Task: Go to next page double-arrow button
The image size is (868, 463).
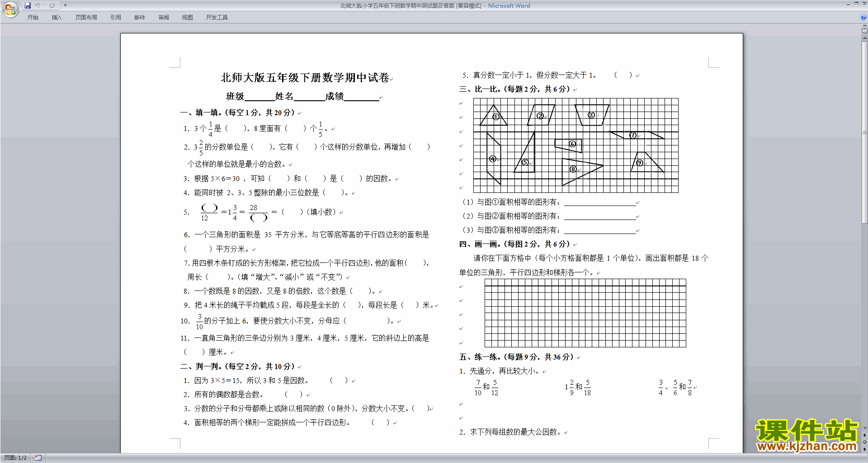Action: coord(865,449)
